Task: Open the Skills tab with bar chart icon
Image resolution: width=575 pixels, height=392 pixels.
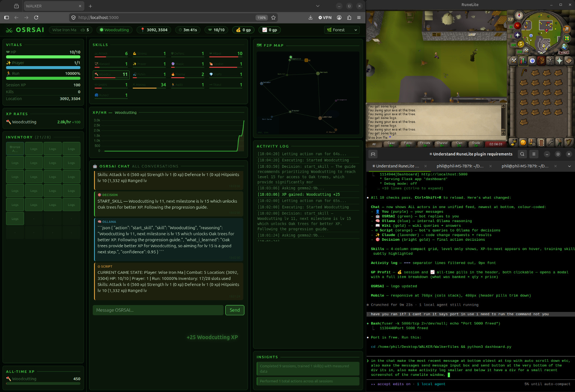Action: [x=523, y=61]
